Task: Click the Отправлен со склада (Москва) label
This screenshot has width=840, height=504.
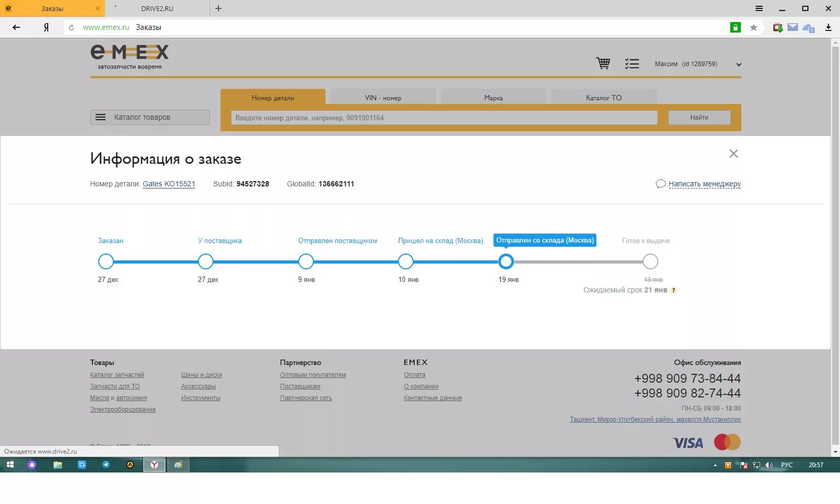Action: coord(545,240)
